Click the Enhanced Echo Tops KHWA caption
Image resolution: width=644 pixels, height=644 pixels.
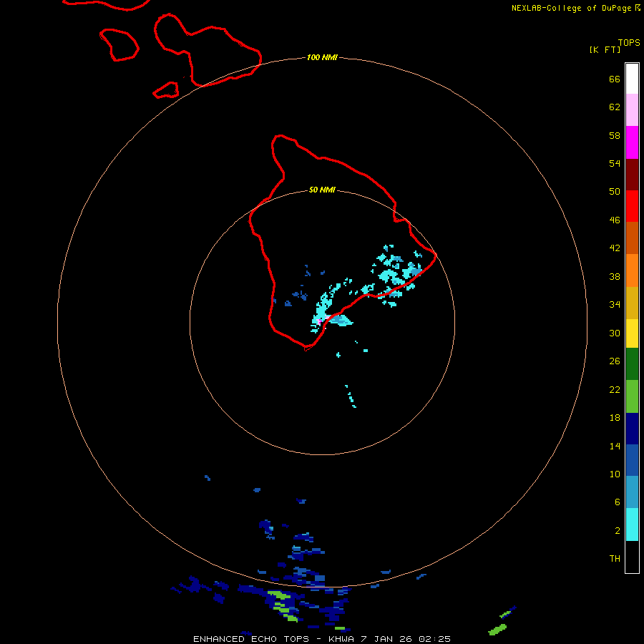pyautogui.click(x=322, y=639)
